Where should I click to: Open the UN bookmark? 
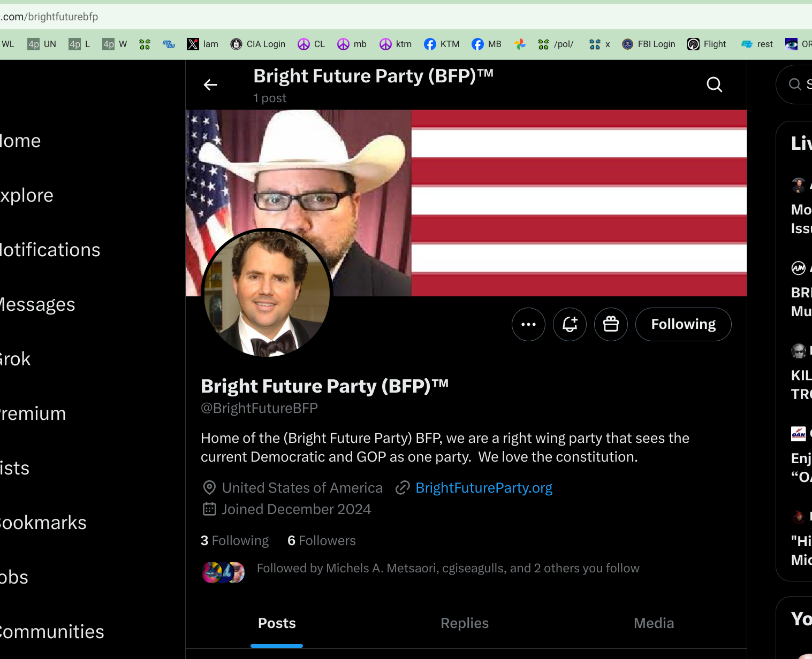[x=42, y=44]
